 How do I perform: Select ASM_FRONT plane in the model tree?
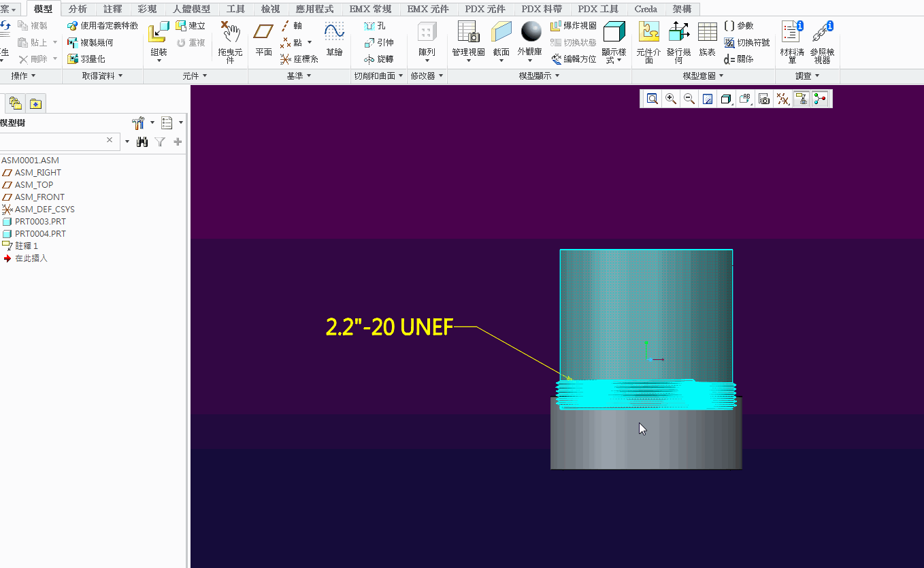pos(39,197)
